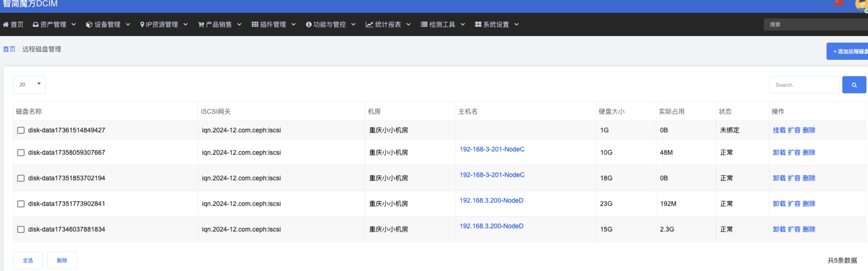Click the asset management drive icon
This screenshot has height=271, width=868.
coord(35,25)
